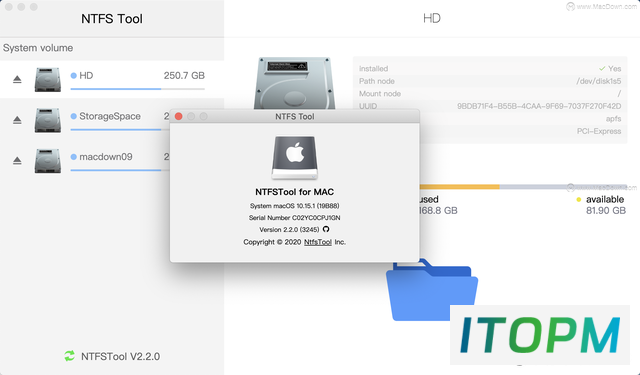Viewport: 640px width, 375px height.
Task: Click the large HD disk image
Action: [295, 83]
